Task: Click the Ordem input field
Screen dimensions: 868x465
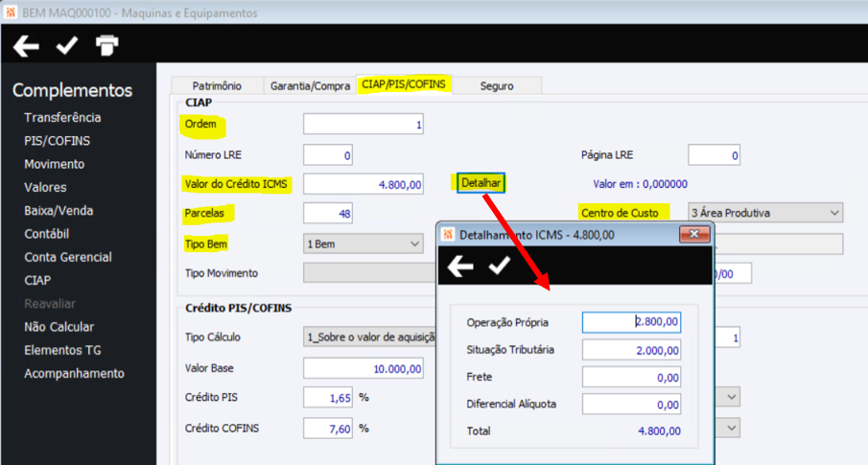Action: pyautogui.click(x=364, y=124)
